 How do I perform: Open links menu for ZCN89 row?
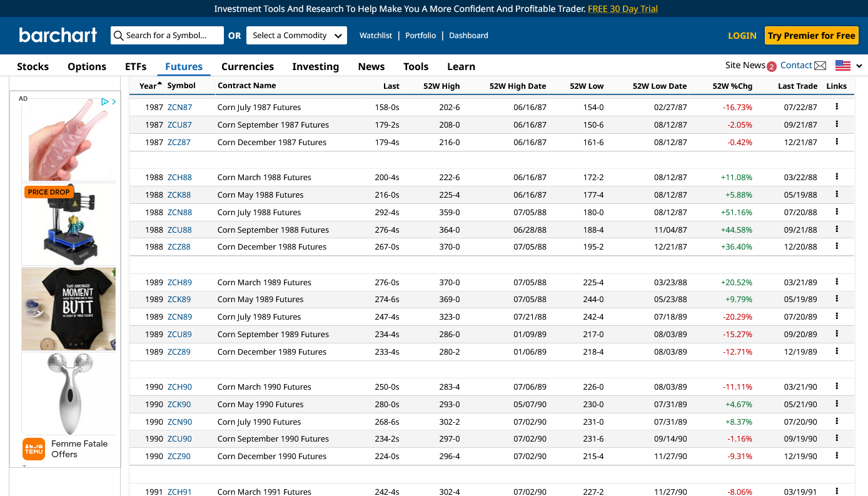click(837, 316)
